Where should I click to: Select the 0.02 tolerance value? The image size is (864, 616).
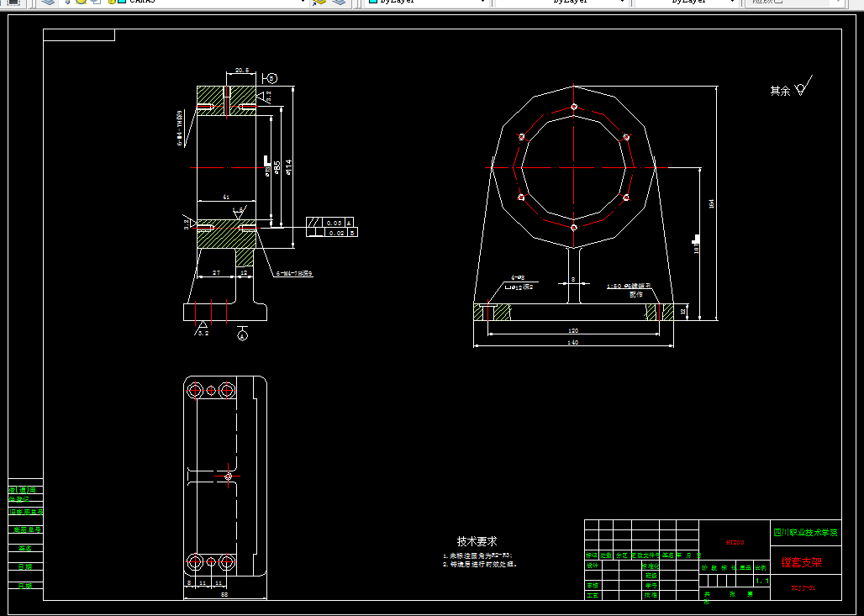[336, 233]
